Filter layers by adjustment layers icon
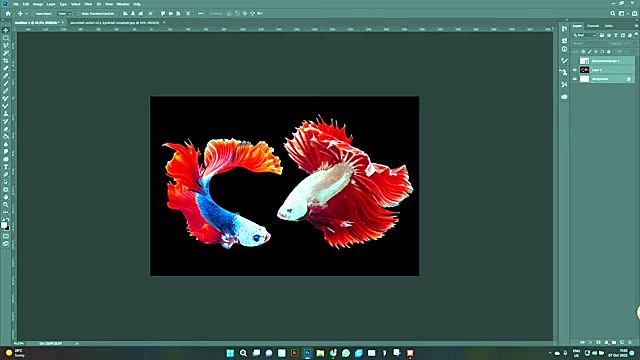640x360 pixels. [609, 35]
